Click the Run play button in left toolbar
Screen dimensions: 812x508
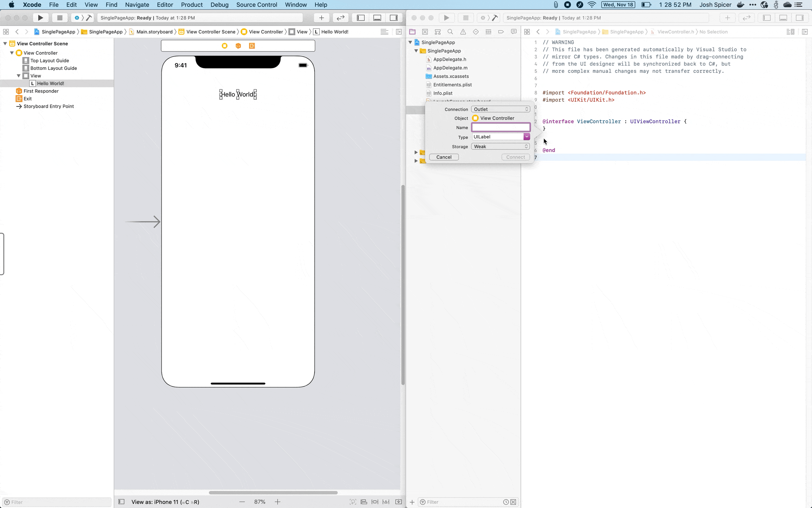tap(40, 18)
